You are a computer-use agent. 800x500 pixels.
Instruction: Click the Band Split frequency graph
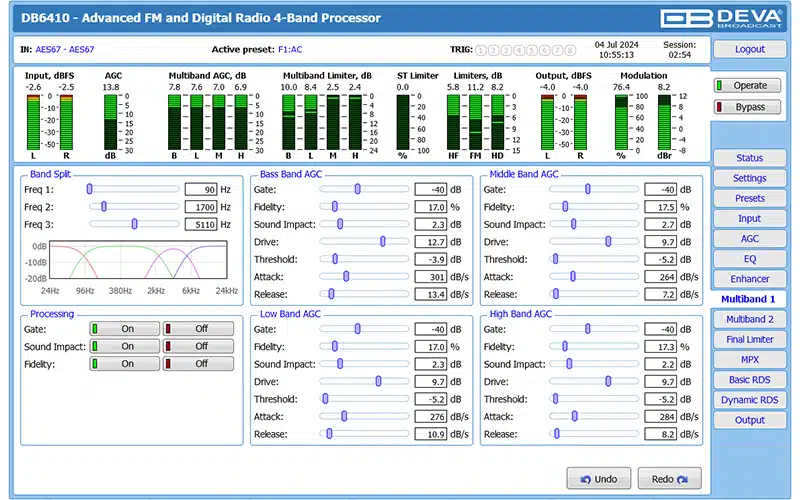[x=138, y=260]
